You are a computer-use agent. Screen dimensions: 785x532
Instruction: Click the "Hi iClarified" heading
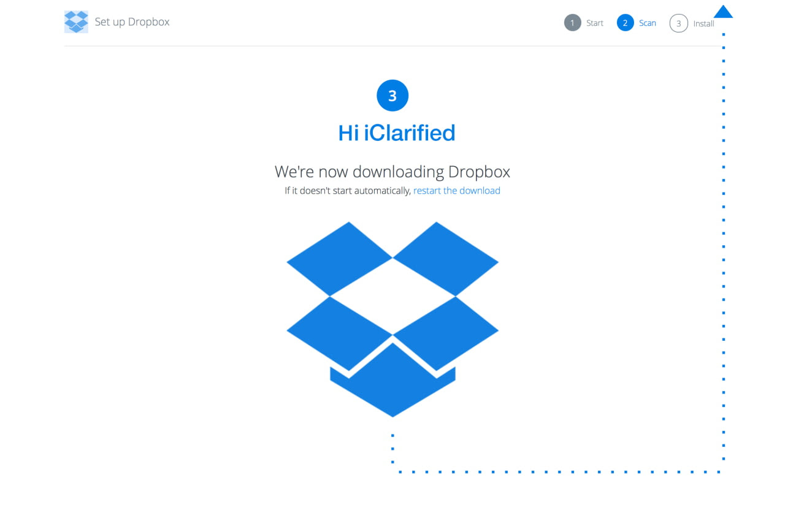397,133
